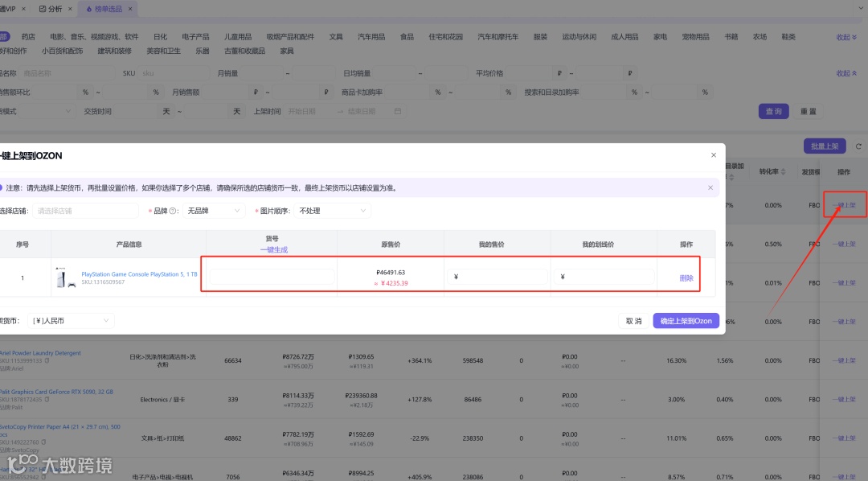Close the 一键上架到OZON dialog
Viewport: 868px width, 481px height.
714,155
